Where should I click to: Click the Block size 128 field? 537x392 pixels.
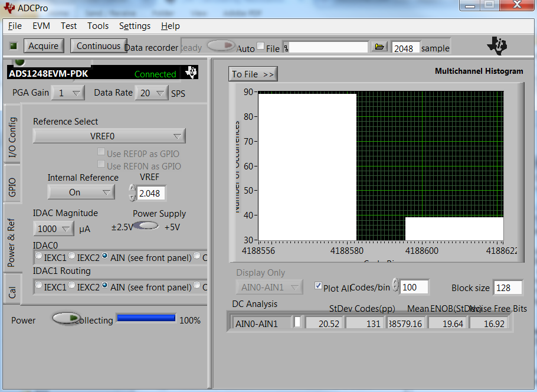pyautogui.click(x=507, y=288)
